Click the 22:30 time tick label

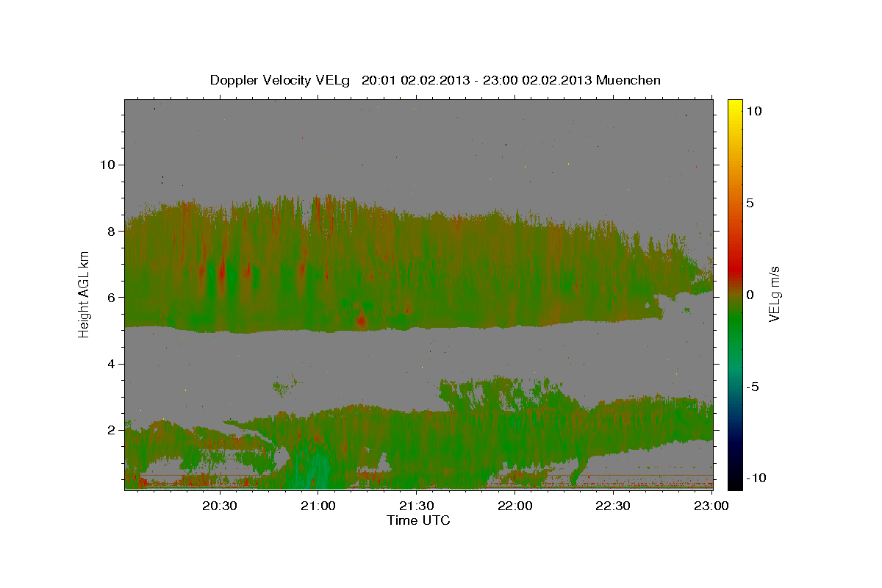[614, 506]
